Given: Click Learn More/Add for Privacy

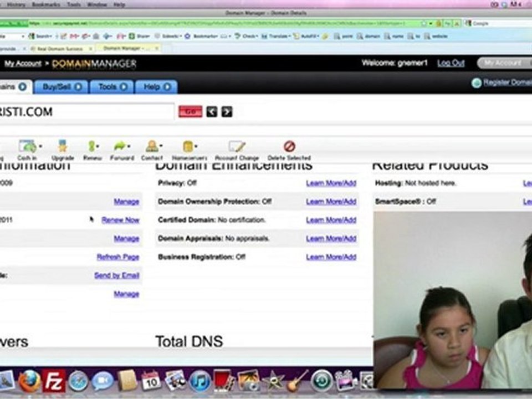Looking at the screenshot, I should (331, 183).
